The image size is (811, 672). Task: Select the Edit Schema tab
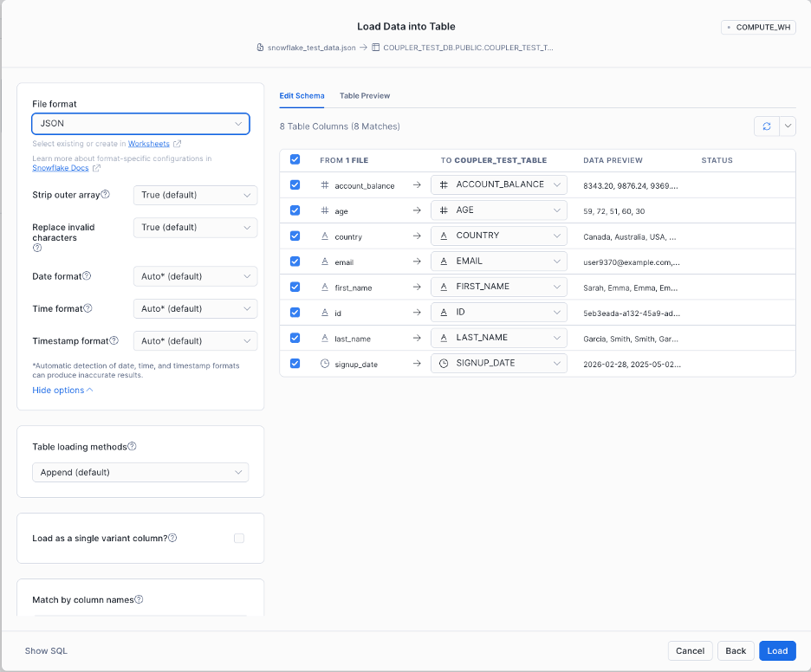[x=302, y=95]
